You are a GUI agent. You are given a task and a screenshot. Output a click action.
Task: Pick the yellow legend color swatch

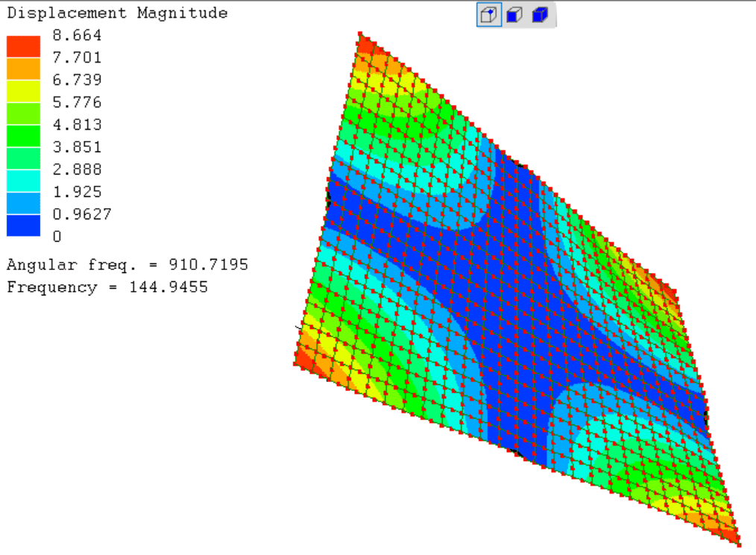pos(23,91)
